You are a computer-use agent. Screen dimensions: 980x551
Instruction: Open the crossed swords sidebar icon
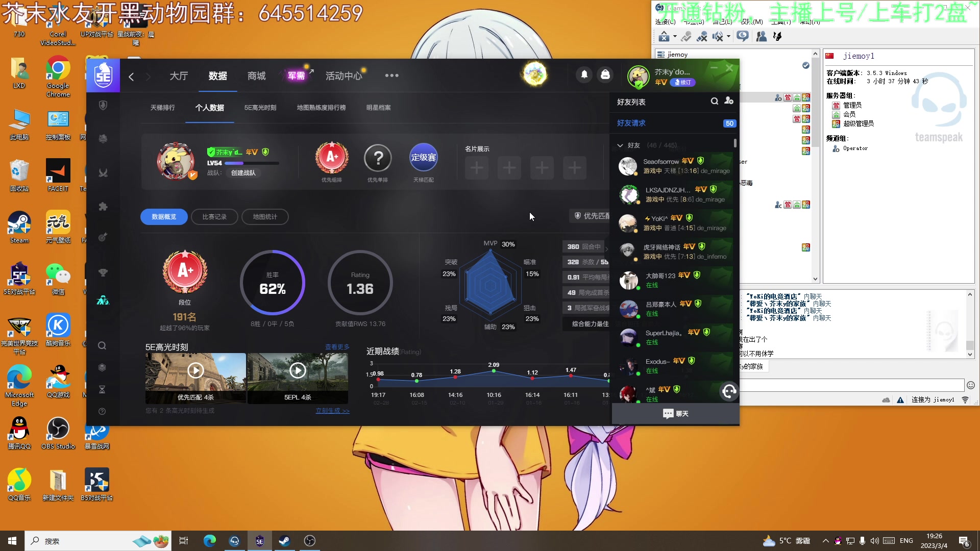(x=103, y=172)
